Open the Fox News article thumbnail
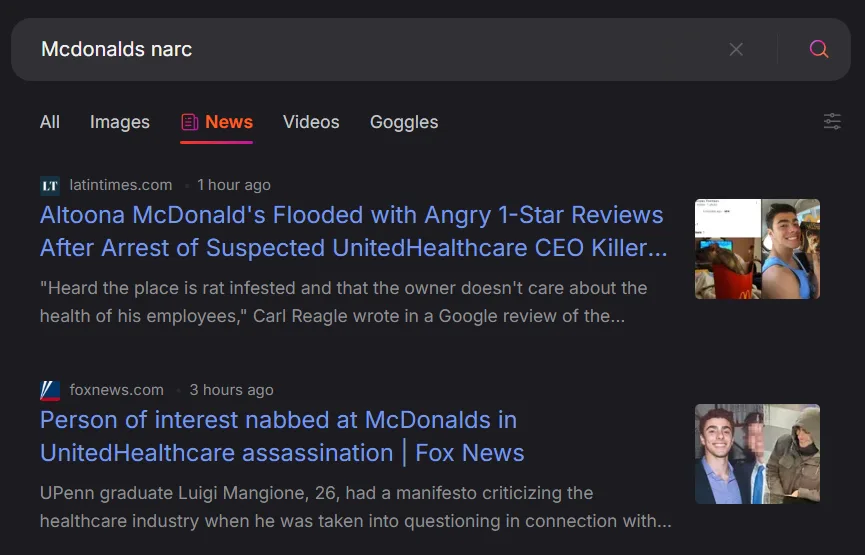This screenshot has width=865, height=555. point(757,454)
